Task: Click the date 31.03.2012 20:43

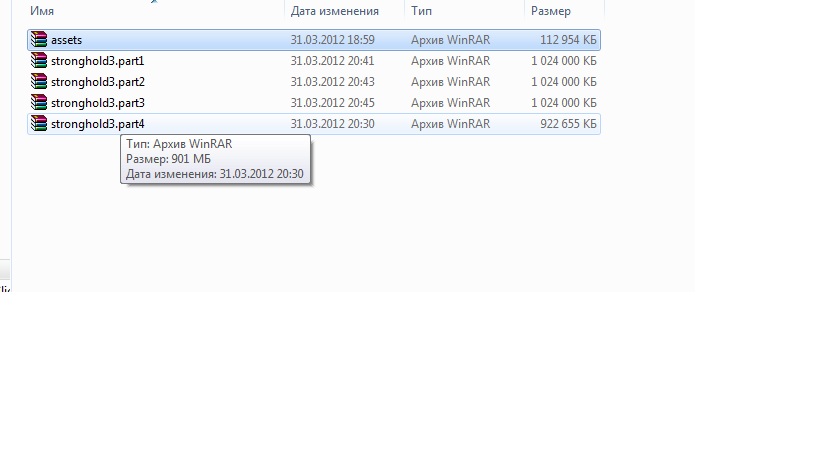Action: click(332, 82)
